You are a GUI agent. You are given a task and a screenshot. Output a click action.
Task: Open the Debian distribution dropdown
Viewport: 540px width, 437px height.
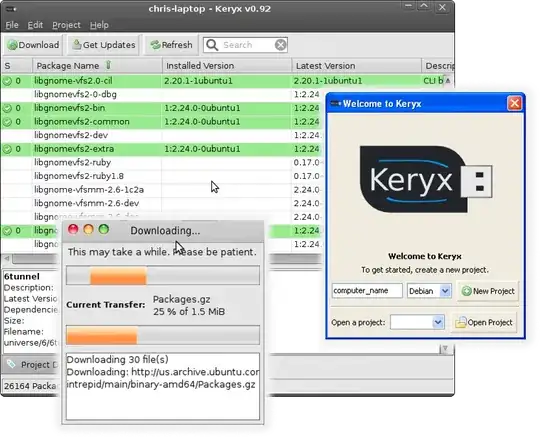429,291
